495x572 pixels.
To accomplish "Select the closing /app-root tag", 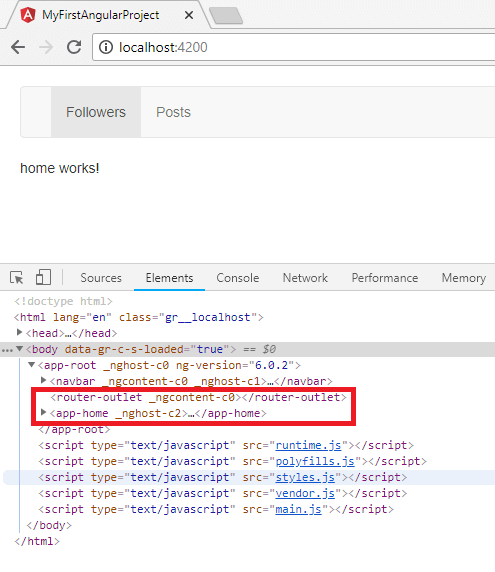I will click(74, 429).
